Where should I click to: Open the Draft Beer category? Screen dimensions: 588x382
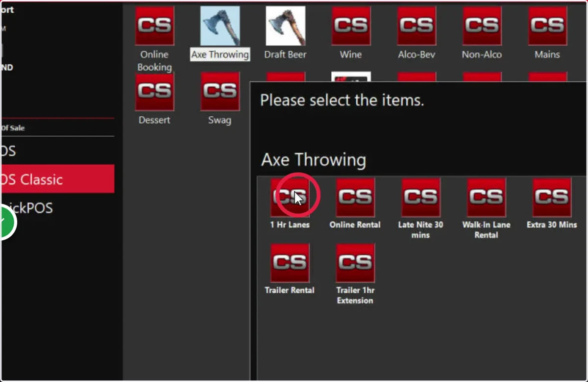285,26
